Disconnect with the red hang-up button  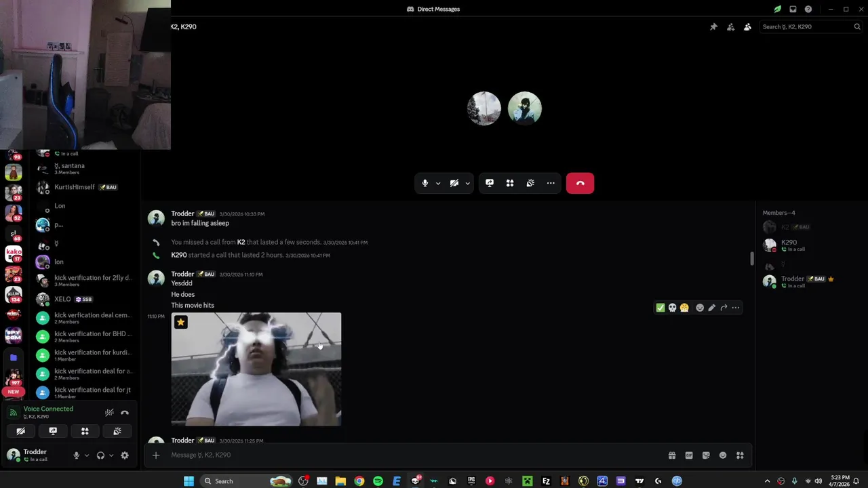(580, 183)
